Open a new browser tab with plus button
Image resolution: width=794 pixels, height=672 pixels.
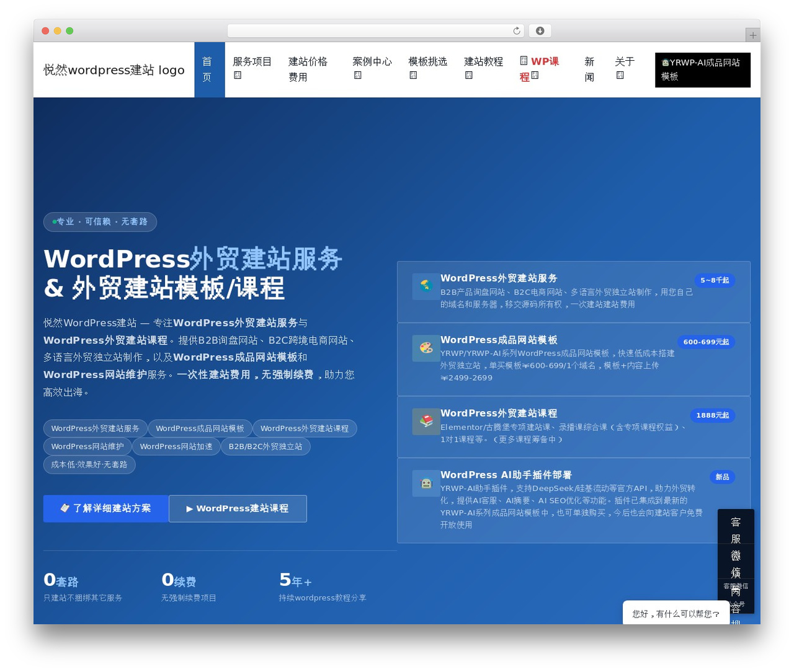tap(752, 35)
